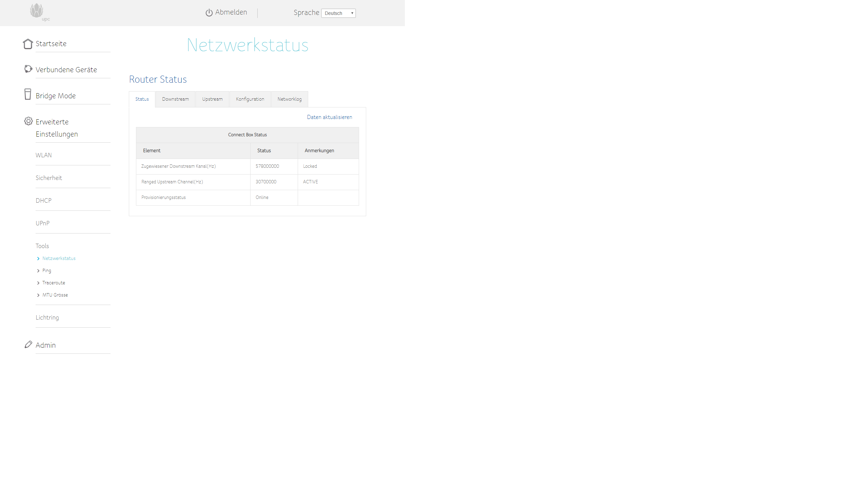Image resolution: width=868 pixels, height=488 pixels.
Task: Click the Erweiterte Einstellungen gear icon
Action: coord(28,121)
